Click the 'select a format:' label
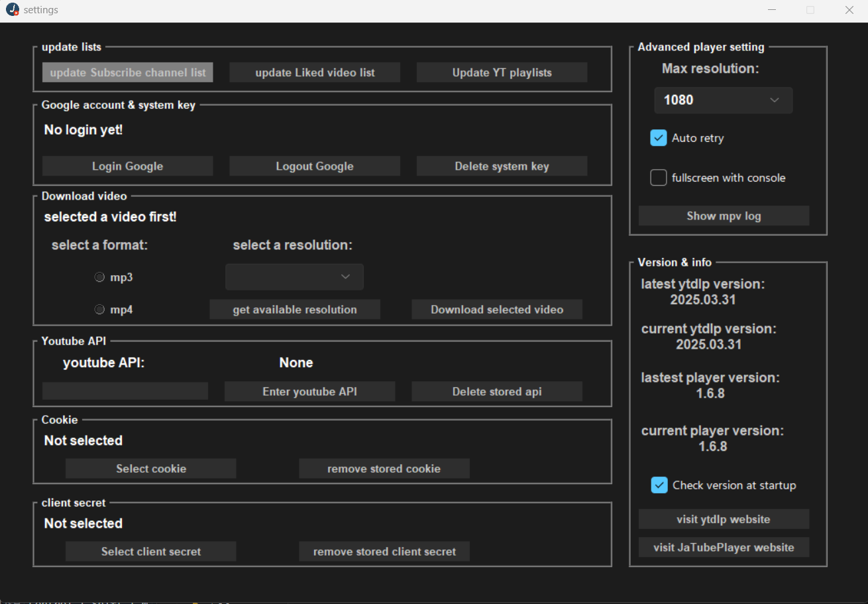This screenshot has width=868, height=604. (x=99, y=245)
